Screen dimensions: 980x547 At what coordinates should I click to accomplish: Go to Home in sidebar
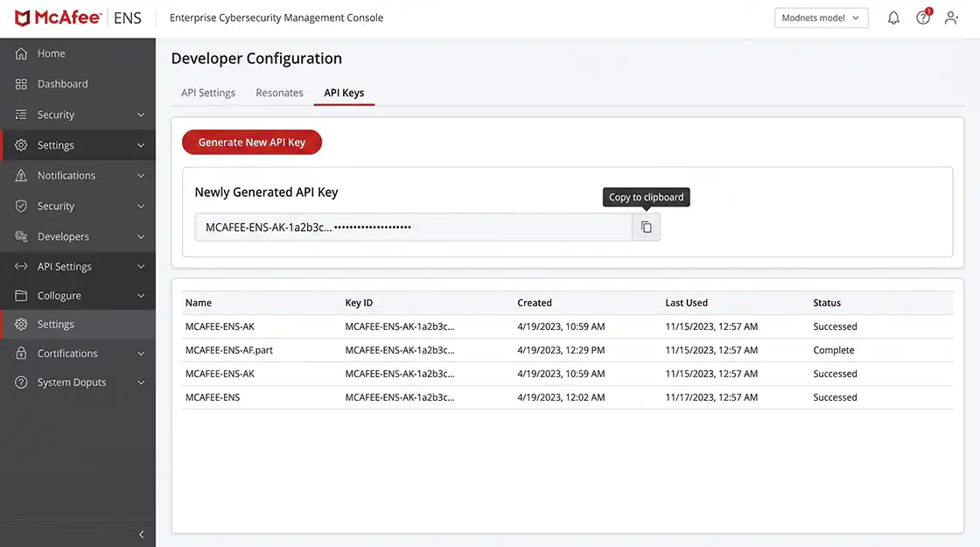[78, 53]
